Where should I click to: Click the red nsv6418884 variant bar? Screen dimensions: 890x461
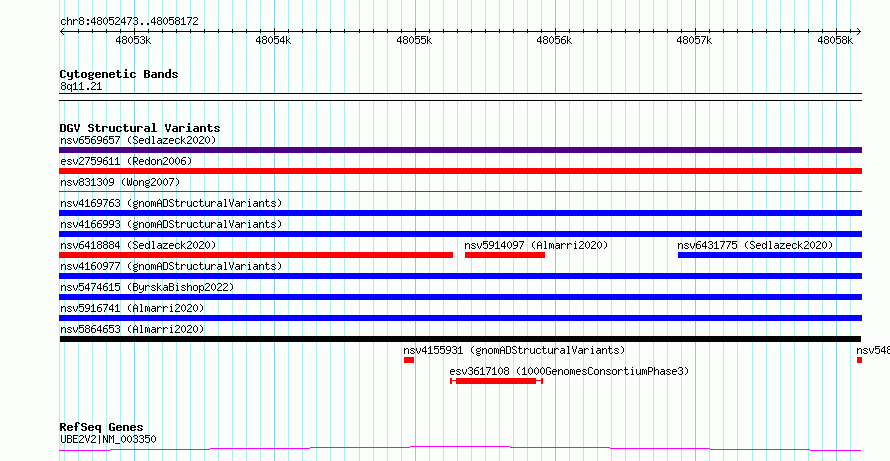click(x=256, y=255)
